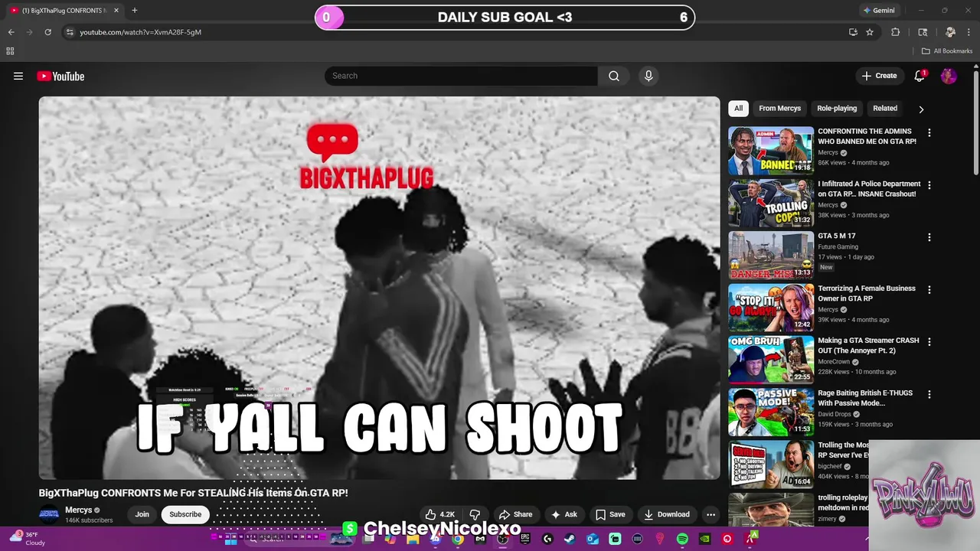
Task: Open the 'GTA 5 M 17' thumbnail
Action: coord(770,255)
